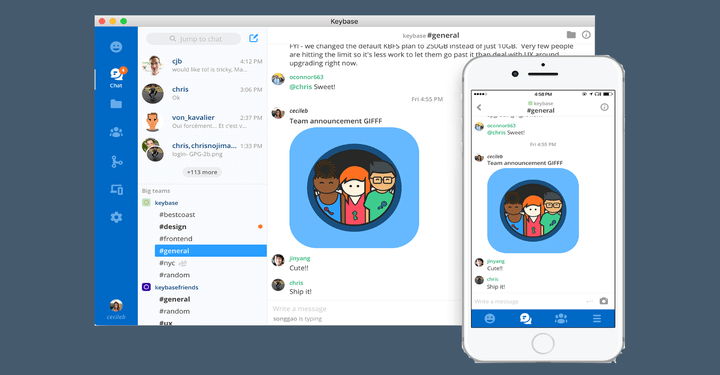Open the von_kavalier conversation
Viewport: 720px width, 375px height.
click(202, 122)
